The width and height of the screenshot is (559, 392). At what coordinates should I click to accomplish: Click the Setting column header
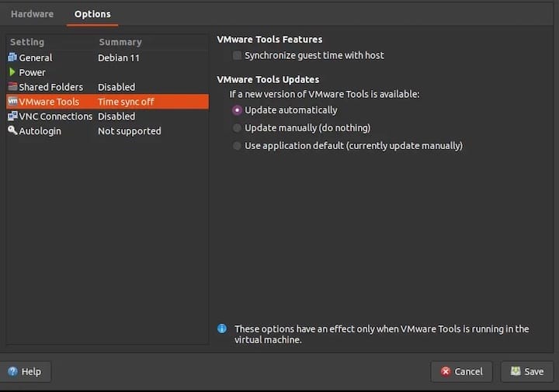tap(27, 42)
